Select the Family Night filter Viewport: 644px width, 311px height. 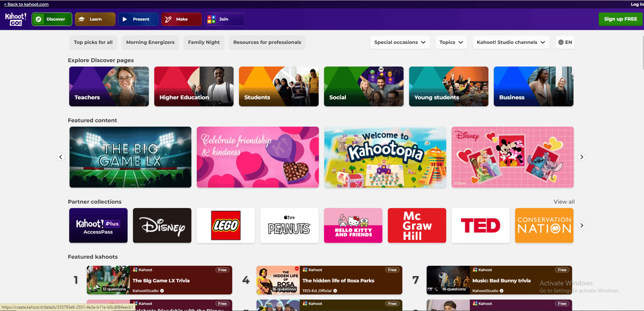(x=204, y=42)
